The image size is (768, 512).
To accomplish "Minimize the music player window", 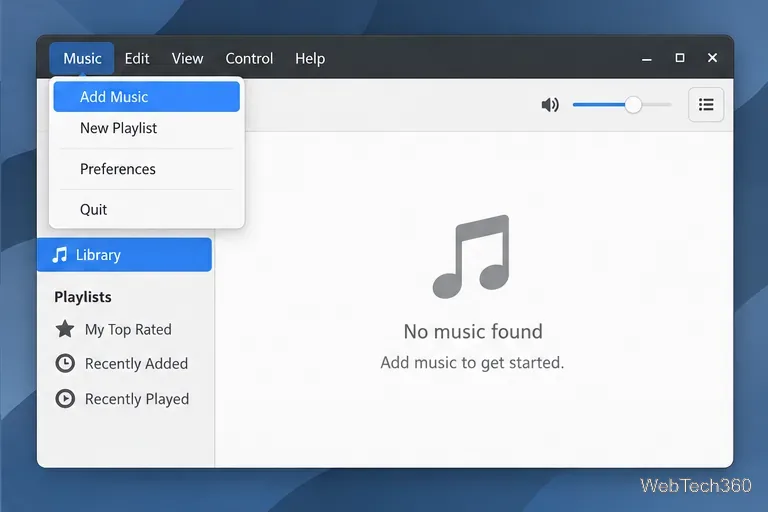I will tap(647, 59).
